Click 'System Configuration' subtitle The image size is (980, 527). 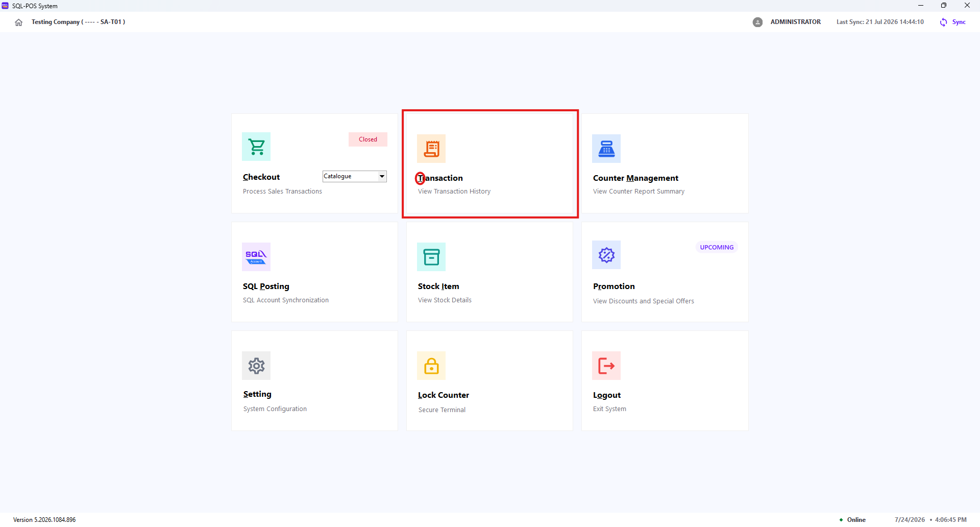pyautogui.click(x=275, y=409)
